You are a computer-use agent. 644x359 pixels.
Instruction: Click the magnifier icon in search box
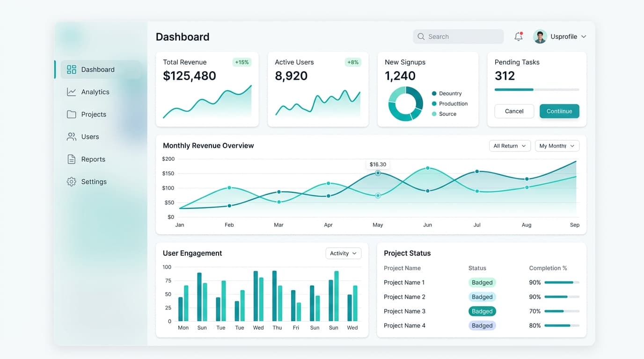click(x=421, y=36)
